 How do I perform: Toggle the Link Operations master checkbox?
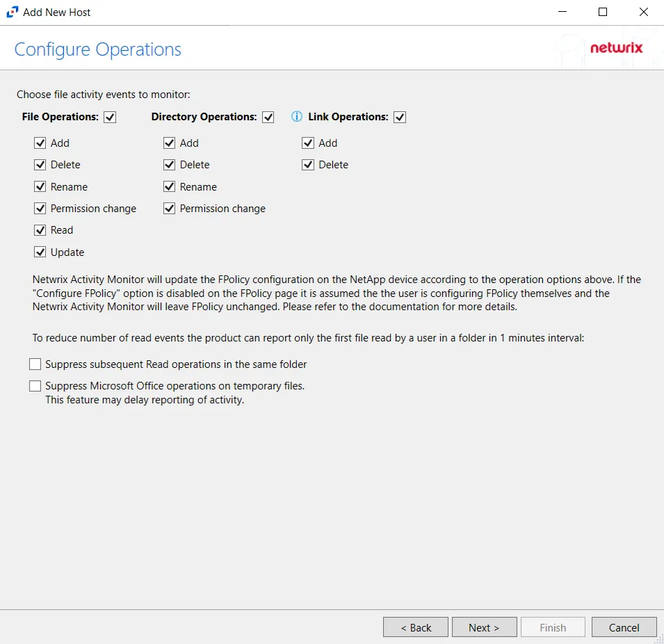(400, 117)
